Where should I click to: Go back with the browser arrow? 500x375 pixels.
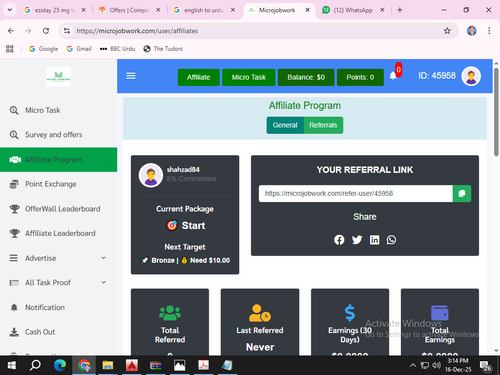(x=11, y=31)
